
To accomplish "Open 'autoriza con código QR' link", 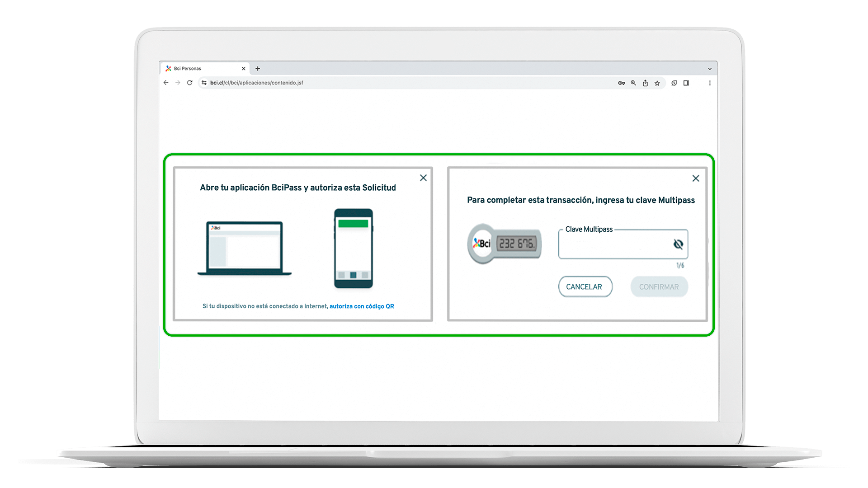I will (x=362, y=306).
